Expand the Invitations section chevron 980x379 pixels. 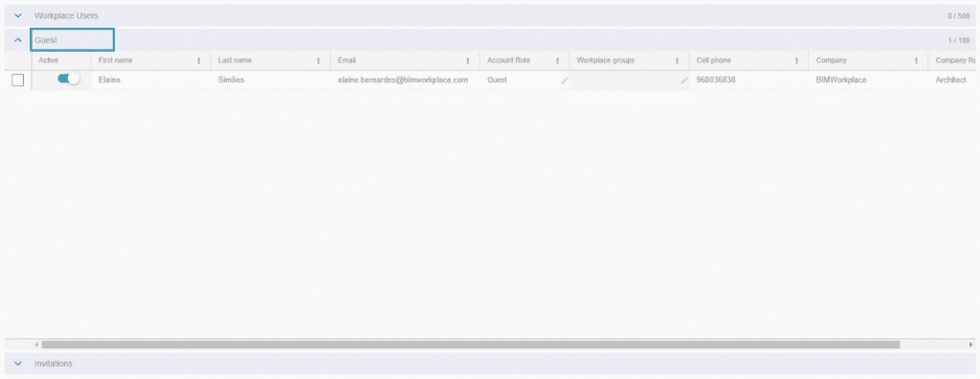(x=17, y=364)
